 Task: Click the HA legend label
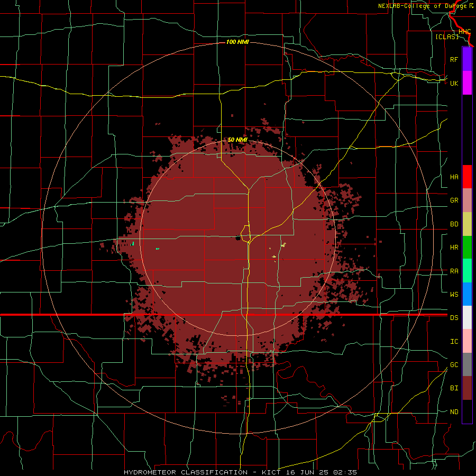tap(454, 177)
